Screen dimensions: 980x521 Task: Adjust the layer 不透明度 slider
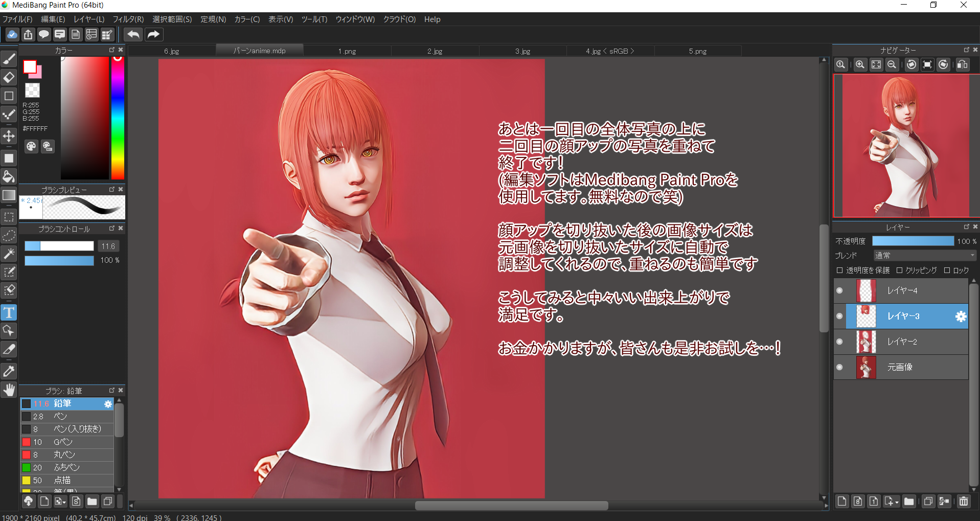(913, 241)
